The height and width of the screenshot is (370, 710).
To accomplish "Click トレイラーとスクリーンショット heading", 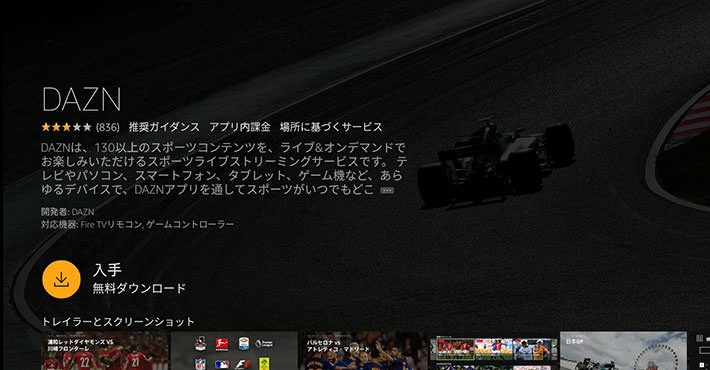I will (x=118, y=322).
